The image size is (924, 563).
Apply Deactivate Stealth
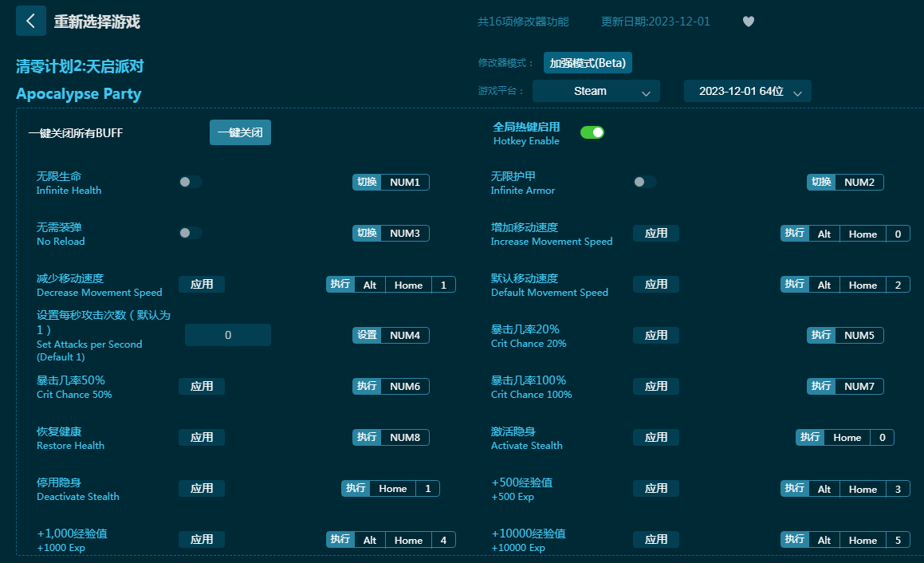click(202, 488)
